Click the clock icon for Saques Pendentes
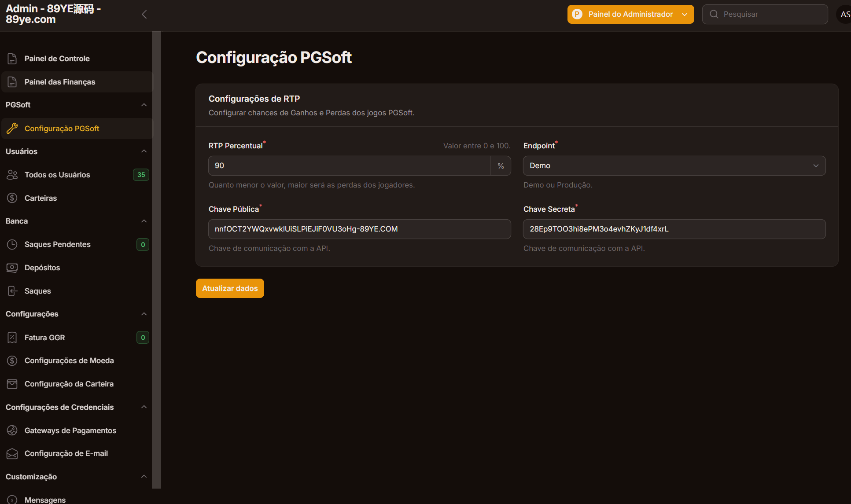The height and width of the screenshot is (504, 851). [12, 244]
